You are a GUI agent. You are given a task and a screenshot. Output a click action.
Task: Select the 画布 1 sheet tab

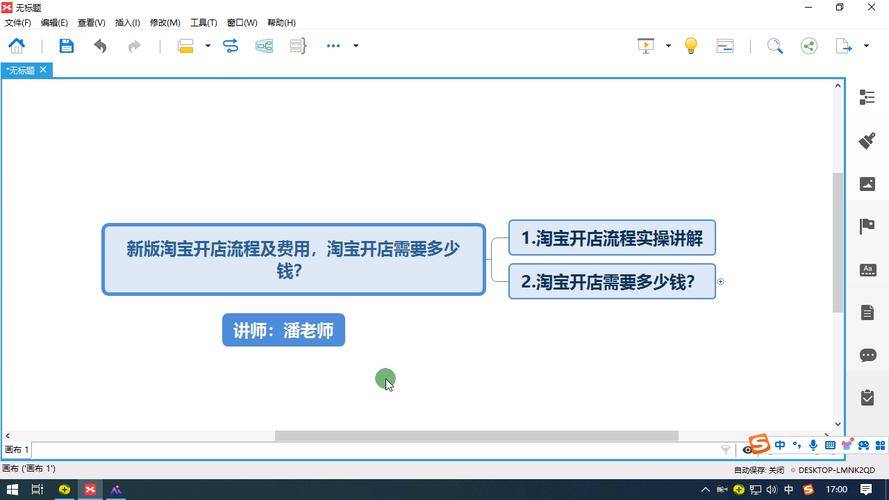(x=16, y=450)
